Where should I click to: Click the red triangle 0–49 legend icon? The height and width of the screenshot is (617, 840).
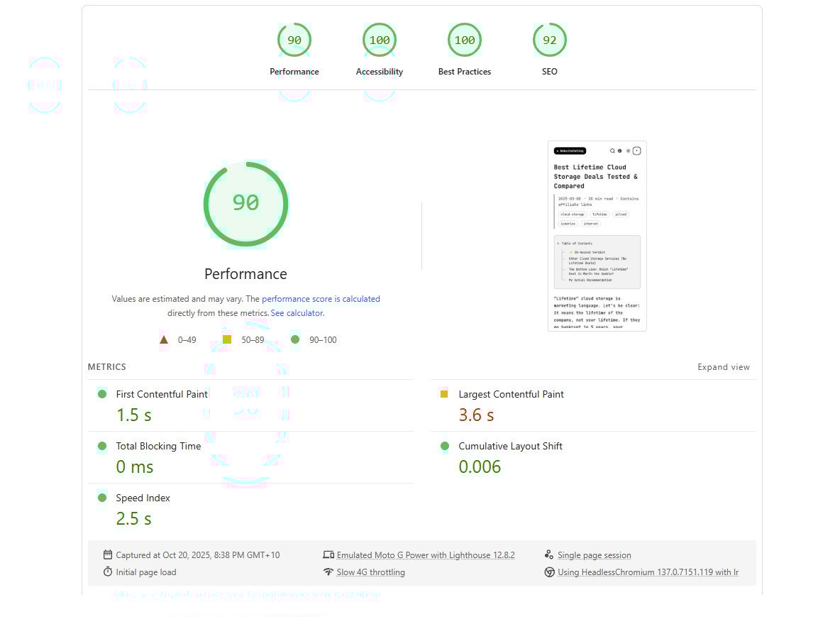(165, 339)
